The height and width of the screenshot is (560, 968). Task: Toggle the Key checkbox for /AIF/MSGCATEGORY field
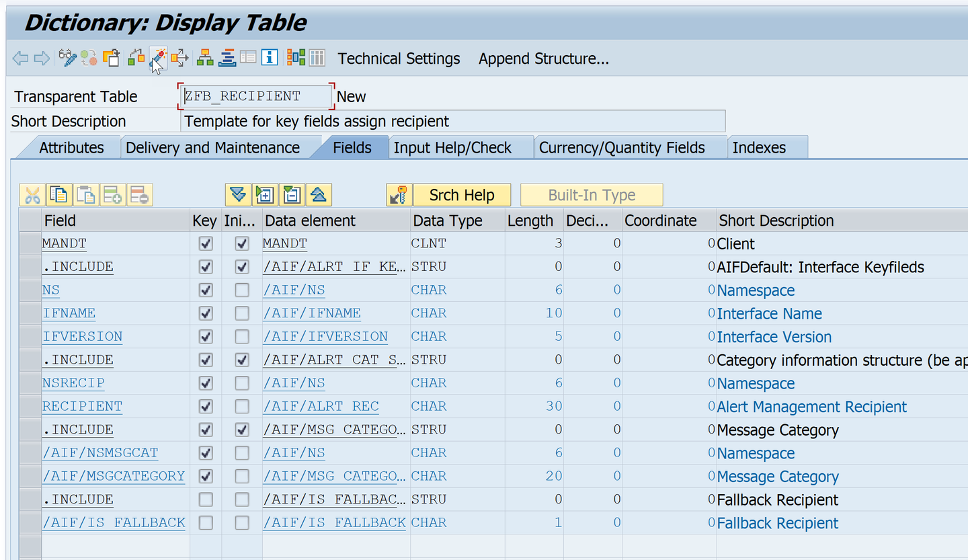(x=206, y=476)
